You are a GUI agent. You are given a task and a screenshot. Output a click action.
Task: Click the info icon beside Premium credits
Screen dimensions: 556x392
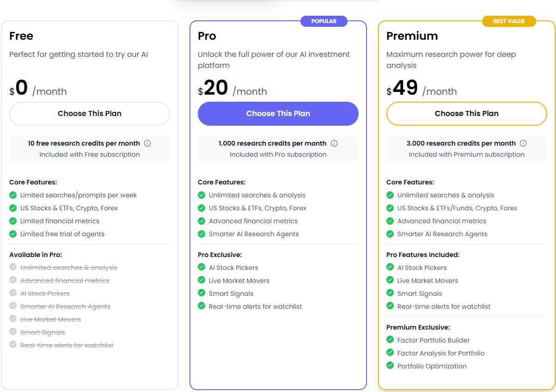coord(523,143)
